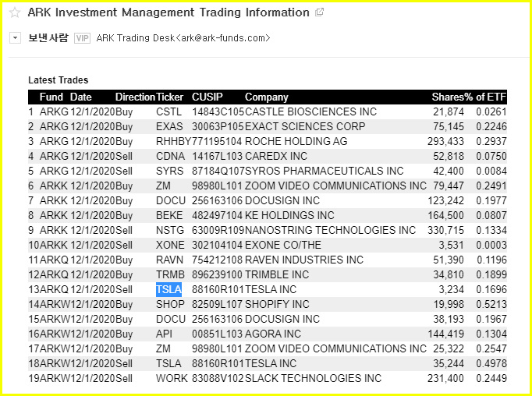532x396 pixels.
Task: Open email in new window icon
Action: point(319,12)
